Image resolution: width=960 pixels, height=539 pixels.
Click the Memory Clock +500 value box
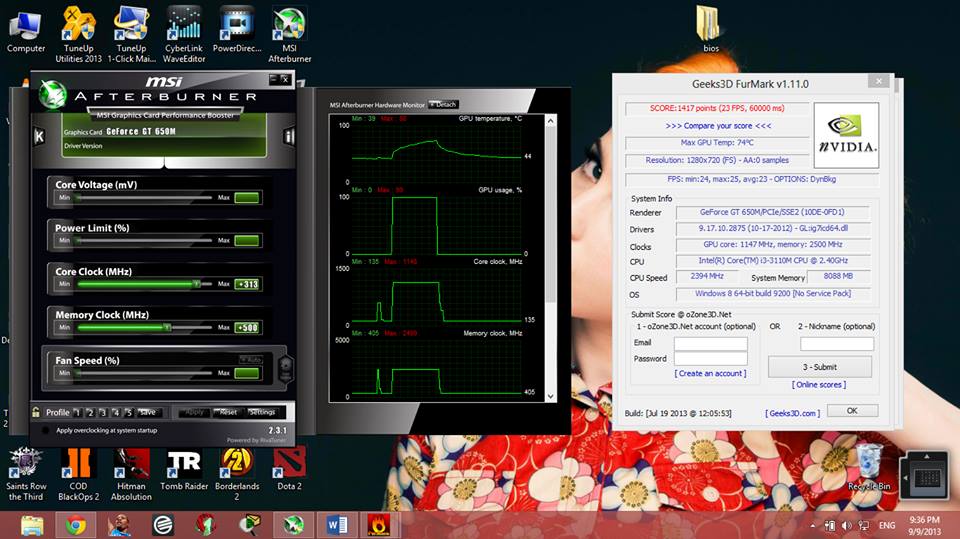(x=247, y=328)
